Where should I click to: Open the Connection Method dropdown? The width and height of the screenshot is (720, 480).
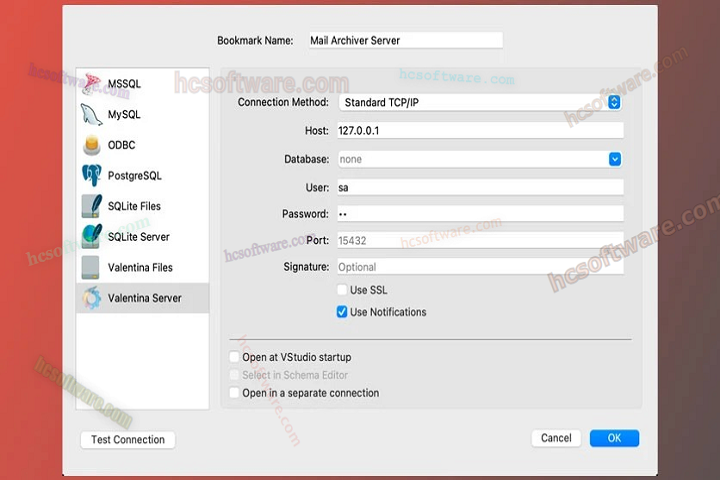[x=480, y=102]
